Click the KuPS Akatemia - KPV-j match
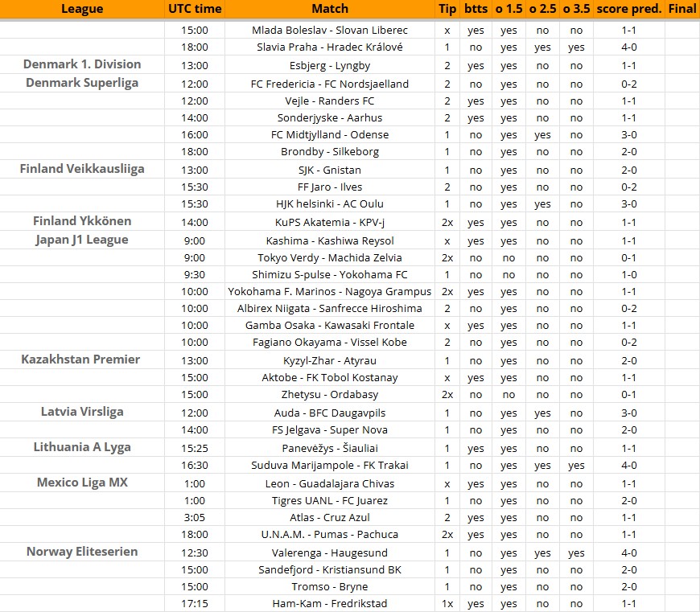 [330, 223]
